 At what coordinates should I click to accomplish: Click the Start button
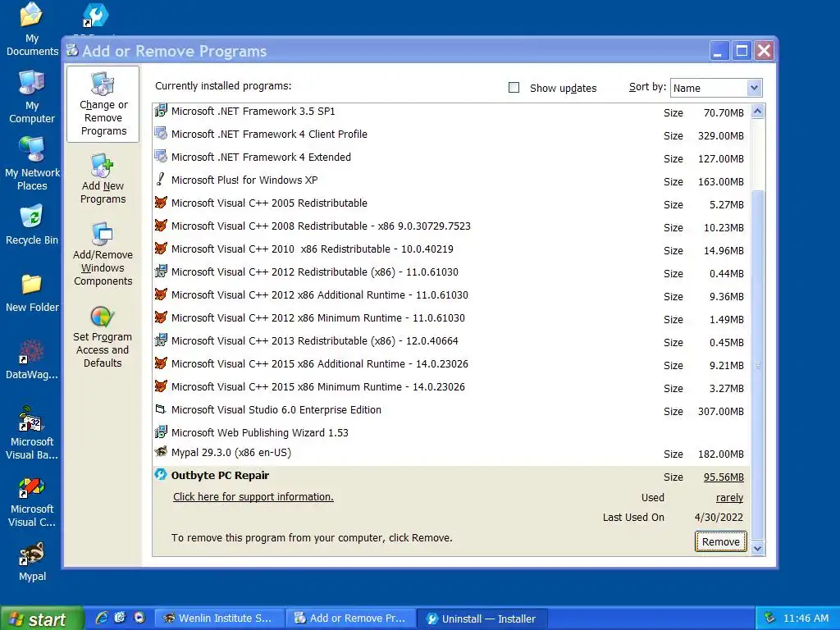(42, 619)
